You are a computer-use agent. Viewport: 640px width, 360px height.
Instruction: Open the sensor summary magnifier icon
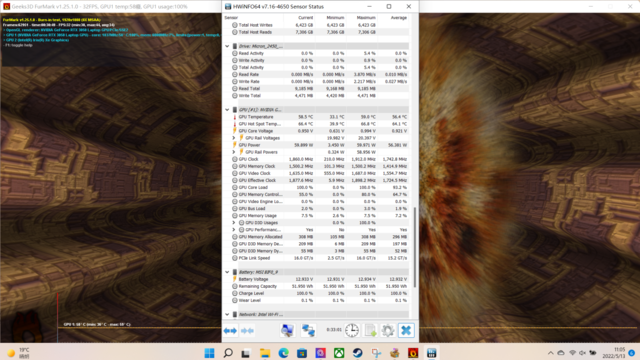pyautogui.click(x=287, y=331)
